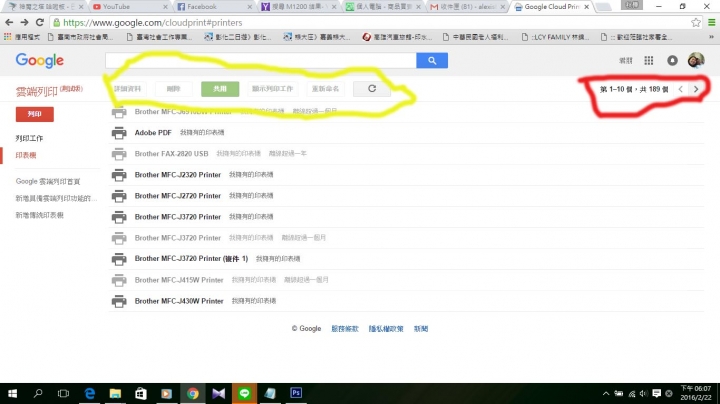The height and width of the screenshot is (404, 720).
Task: Launch Microsoft Edge from the taskbar
Action: (90, 393)
